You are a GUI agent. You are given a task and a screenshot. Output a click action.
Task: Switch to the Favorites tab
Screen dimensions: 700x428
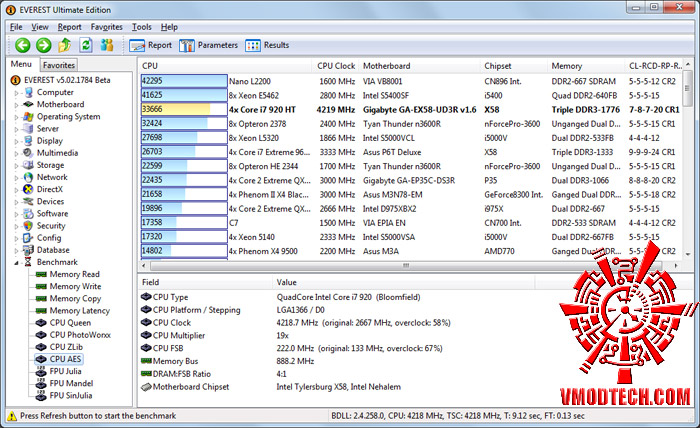[x=59, y=65]
